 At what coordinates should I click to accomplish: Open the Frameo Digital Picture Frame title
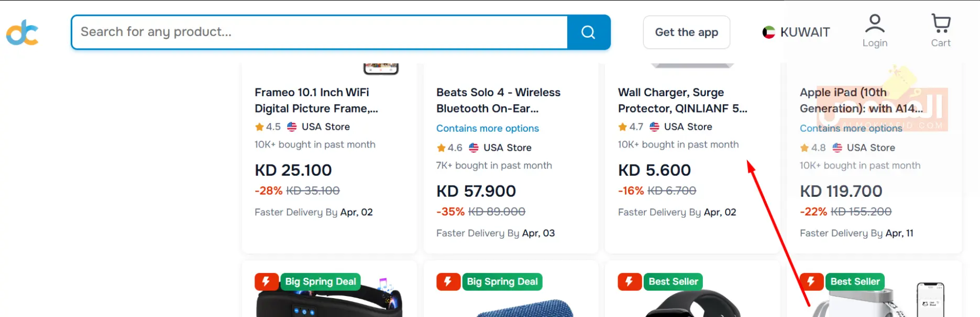point(316,100)
